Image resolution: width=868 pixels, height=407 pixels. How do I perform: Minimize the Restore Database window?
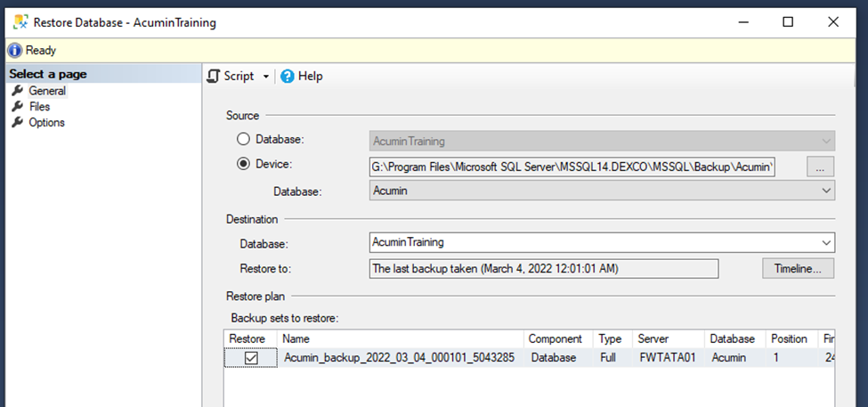[x=744, y=22]
